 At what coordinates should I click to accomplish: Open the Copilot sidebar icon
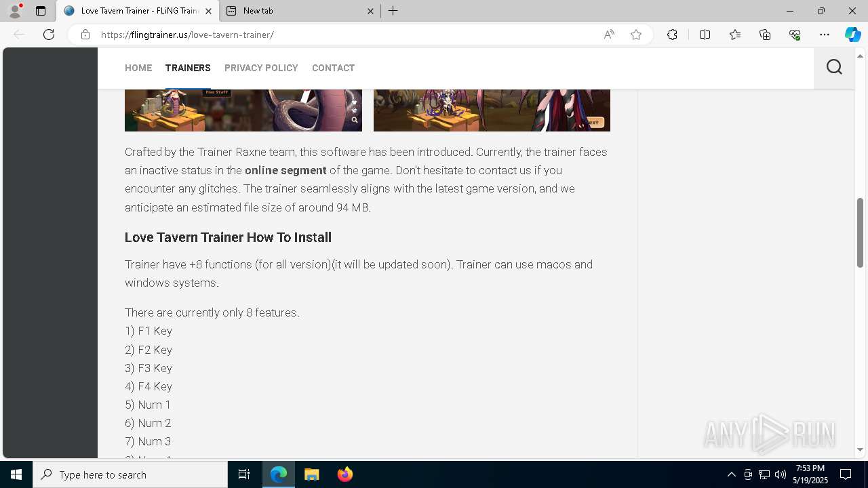pyautogui.click(x=852, y=35)
